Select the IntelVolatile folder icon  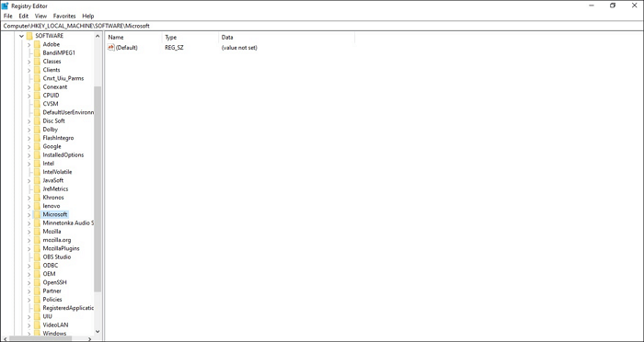[x=37, y=172]
